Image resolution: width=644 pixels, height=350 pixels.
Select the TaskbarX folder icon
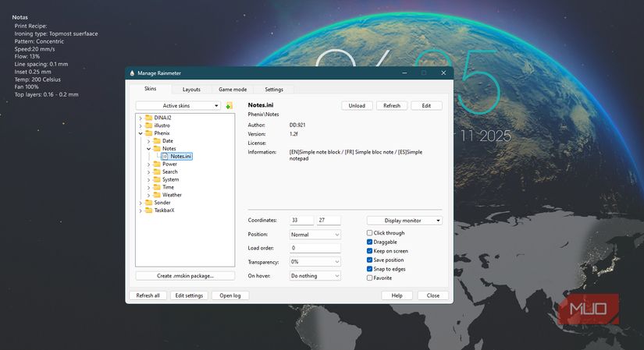pos(148,210)
